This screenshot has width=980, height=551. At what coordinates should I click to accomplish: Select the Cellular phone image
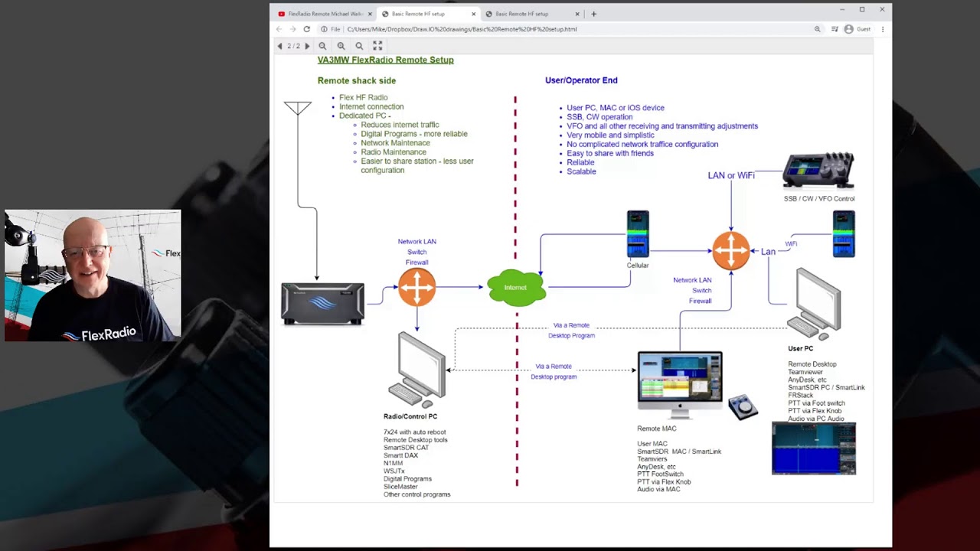(638, 235)
